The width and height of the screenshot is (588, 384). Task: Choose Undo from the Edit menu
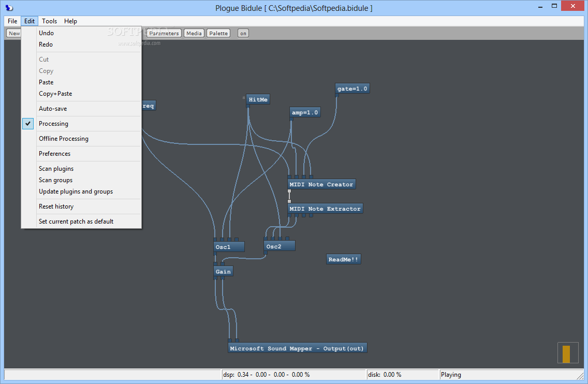click(x=81, y=33)
